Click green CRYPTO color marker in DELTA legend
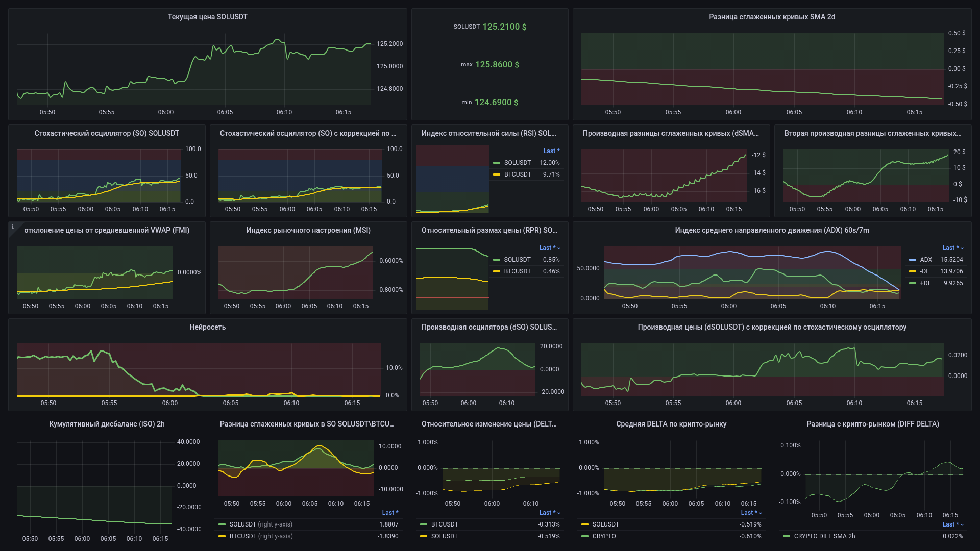Screen dimensions: 980x551 pos(585,536)
